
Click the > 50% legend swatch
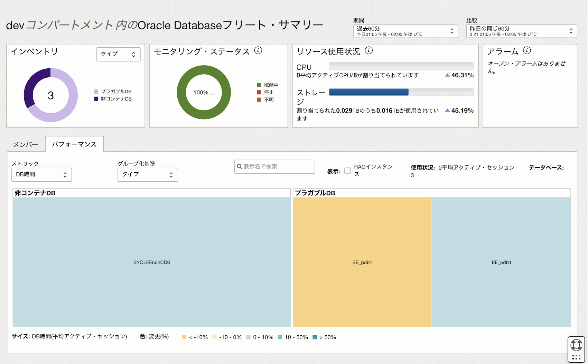coord(315,337)
